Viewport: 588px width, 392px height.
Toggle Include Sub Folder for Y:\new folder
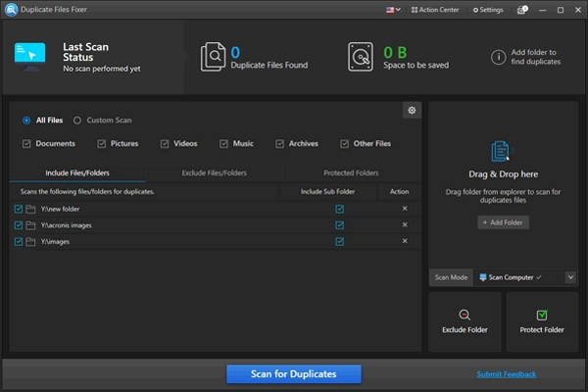(340, 209)
